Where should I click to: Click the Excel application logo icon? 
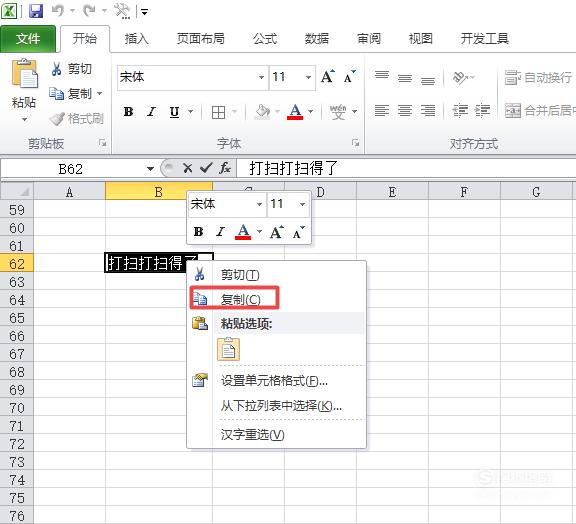coord(9,11)
